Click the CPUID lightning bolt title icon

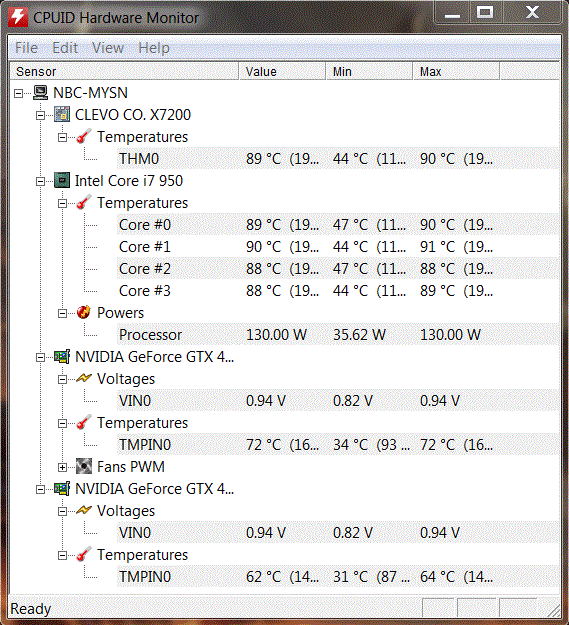coord(18,17)
